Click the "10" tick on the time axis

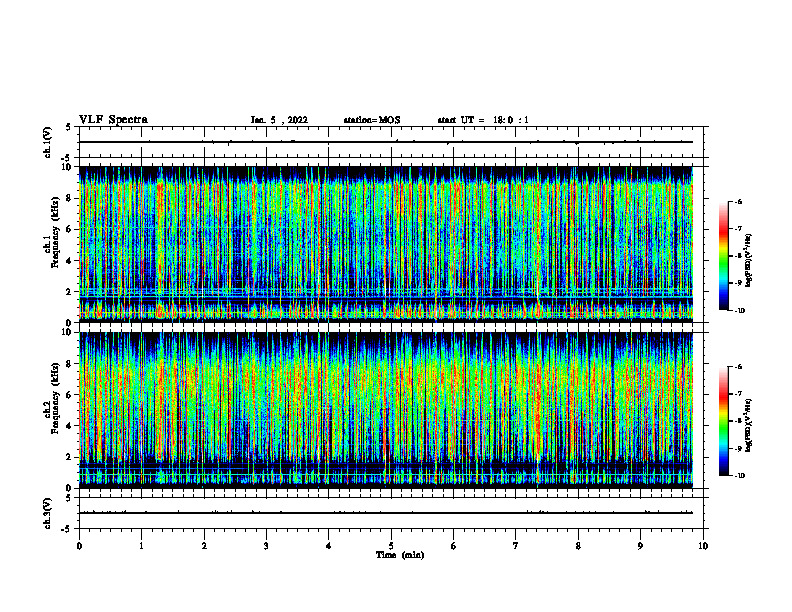703,546
